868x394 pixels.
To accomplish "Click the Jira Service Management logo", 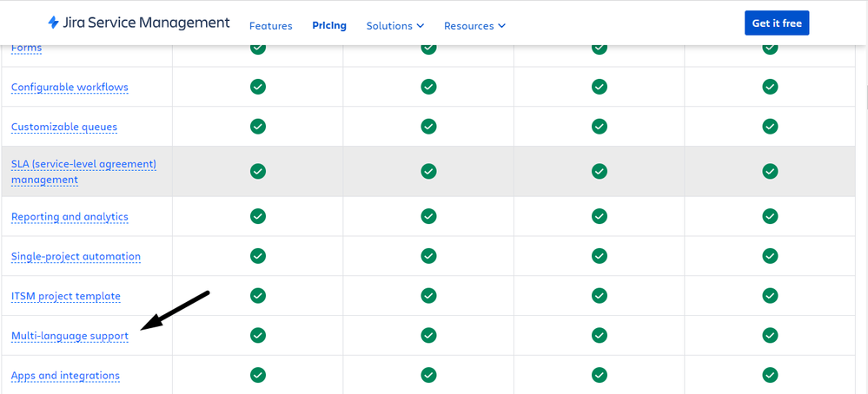I will (138, 23).
